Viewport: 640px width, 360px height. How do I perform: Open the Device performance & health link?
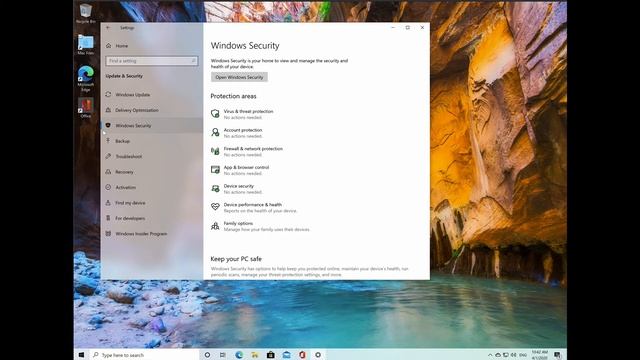click(x=253, y=205)
